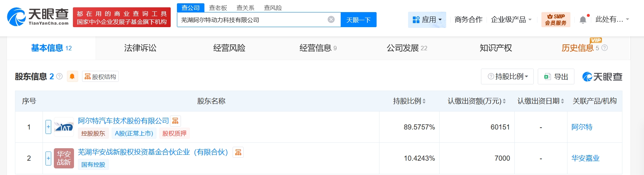The width and height of the screenshot is (644, 175).
Task: Expand row 1 shareholder details
Action: click(x=48, y=127)
